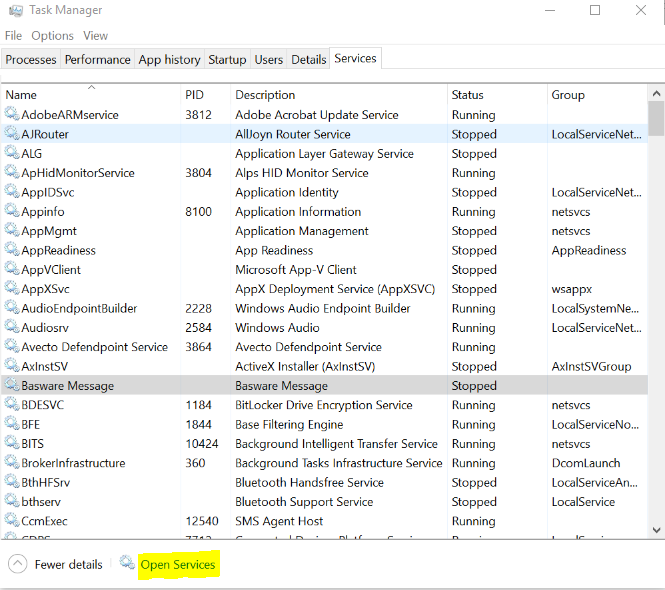
Task: Sort by the Group column header
Action: (x=597, y=95)
